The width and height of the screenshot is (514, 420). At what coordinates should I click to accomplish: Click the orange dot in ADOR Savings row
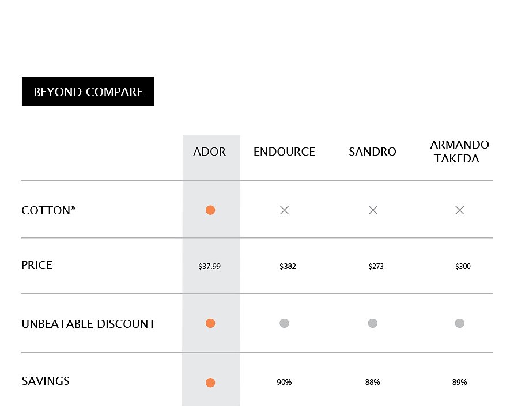210,383
